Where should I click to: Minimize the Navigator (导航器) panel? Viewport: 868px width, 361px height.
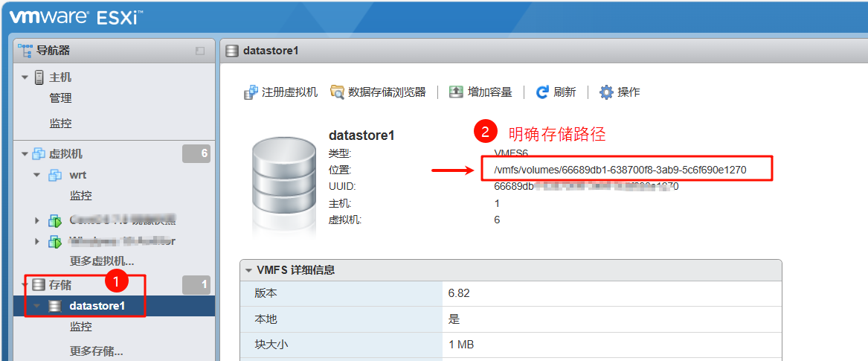click(x=200, y=51)
